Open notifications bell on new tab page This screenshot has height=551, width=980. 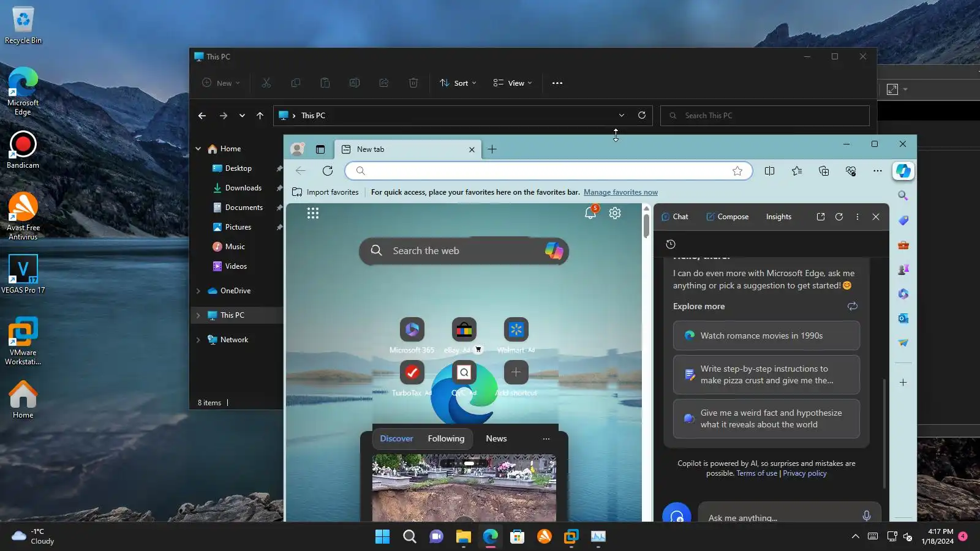pos(590,212)
